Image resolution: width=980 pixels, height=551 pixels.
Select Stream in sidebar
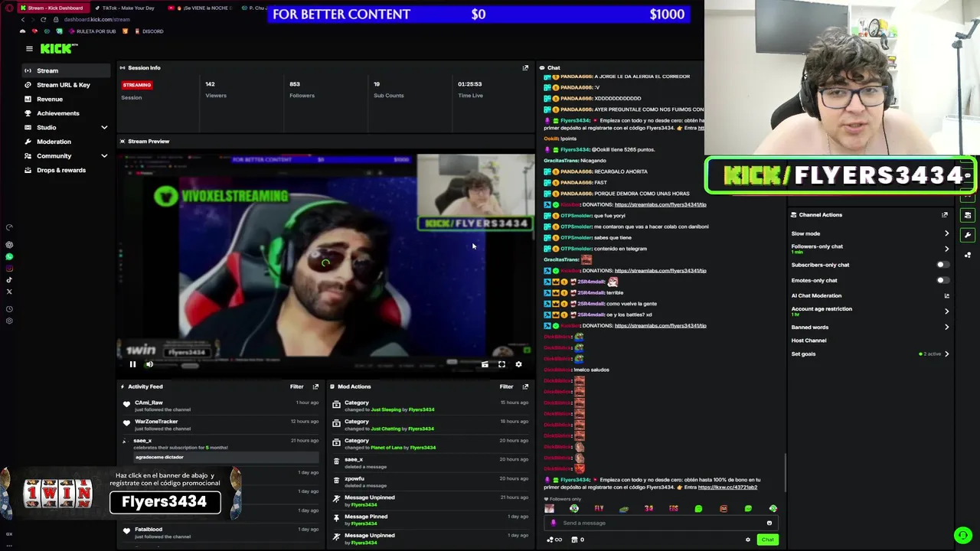pyautogui.click(x=66, y=70)
